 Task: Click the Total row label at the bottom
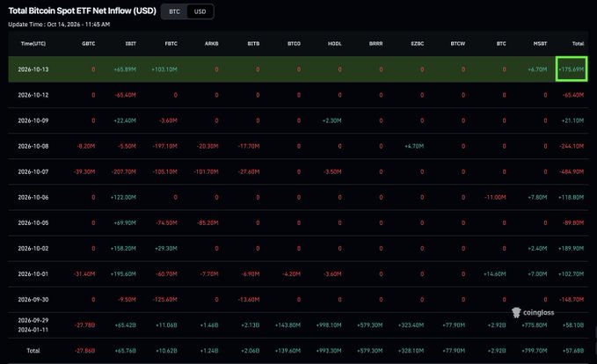point(33,351)
